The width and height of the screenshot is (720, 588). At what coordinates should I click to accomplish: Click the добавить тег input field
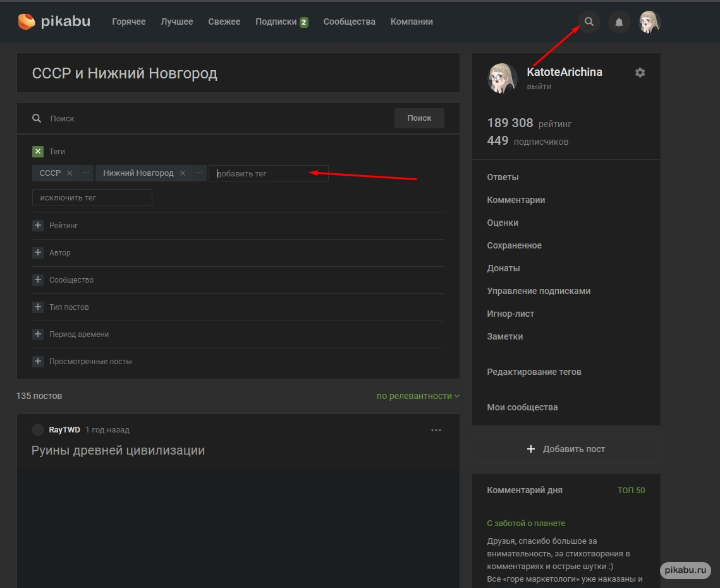click(x=269, y=173)
